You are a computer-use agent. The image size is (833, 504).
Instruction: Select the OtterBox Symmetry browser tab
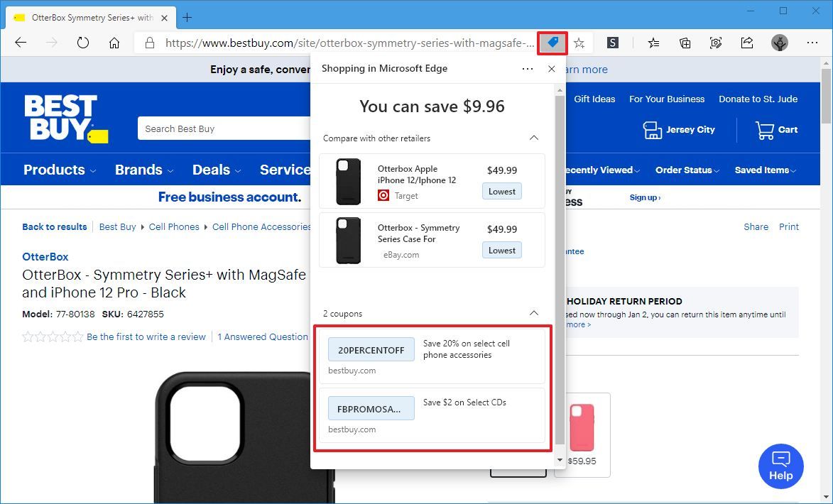pyautogui.click(x=85, y=17)
